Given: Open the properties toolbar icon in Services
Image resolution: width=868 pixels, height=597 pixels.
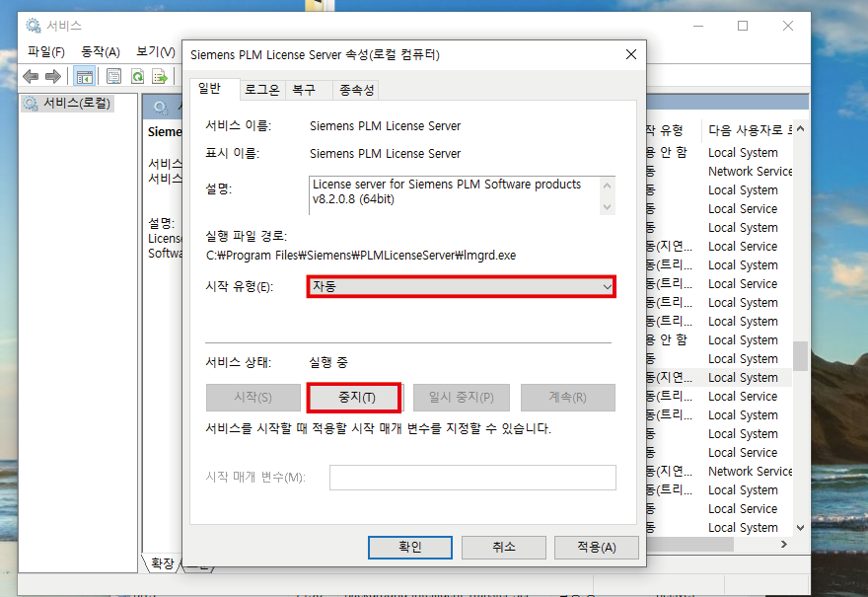Looking at the screenshot, I should click(x=114, y=76).
